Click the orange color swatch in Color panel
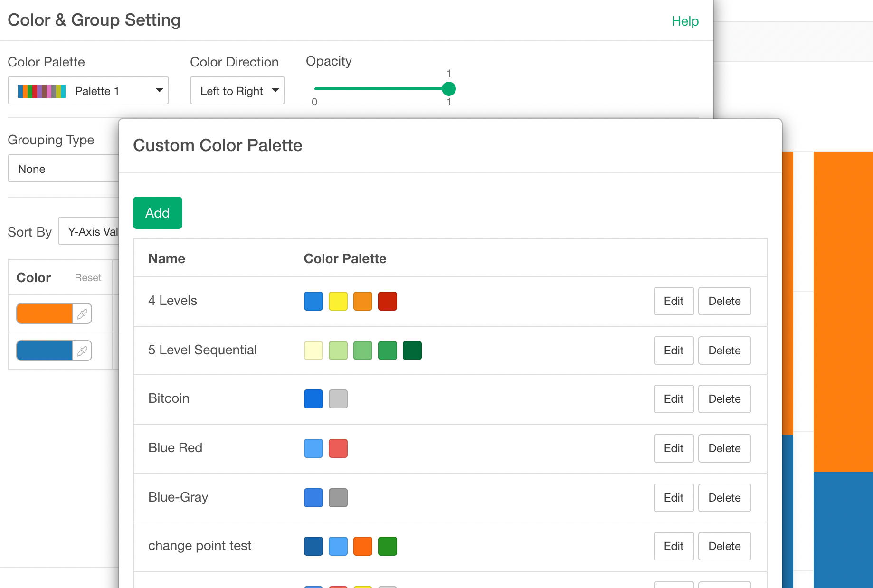 tap(45, 313)
